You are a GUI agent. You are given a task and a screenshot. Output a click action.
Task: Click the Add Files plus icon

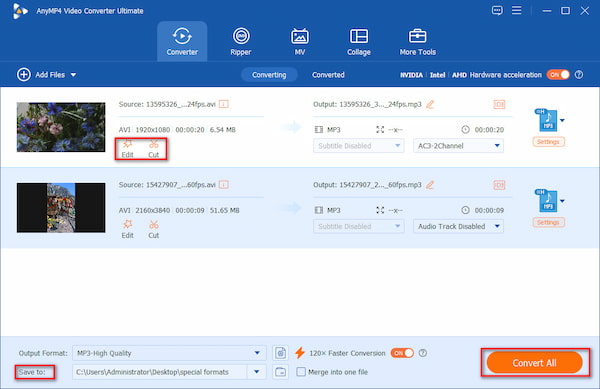click(x=24, y=75)
